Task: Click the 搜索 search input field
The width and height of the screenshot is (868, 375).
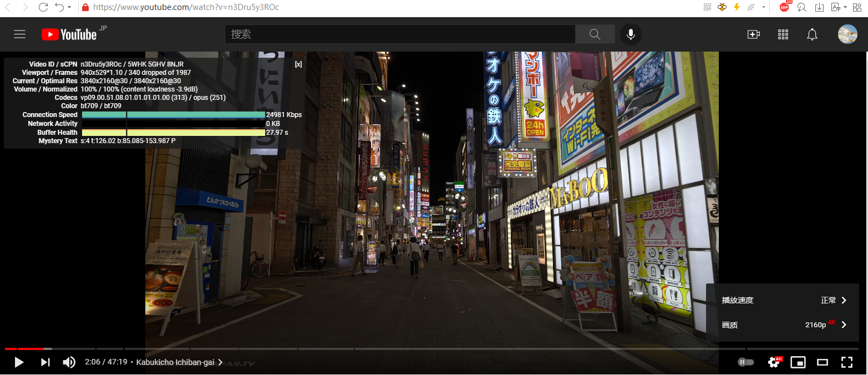Action: point(399,34)
